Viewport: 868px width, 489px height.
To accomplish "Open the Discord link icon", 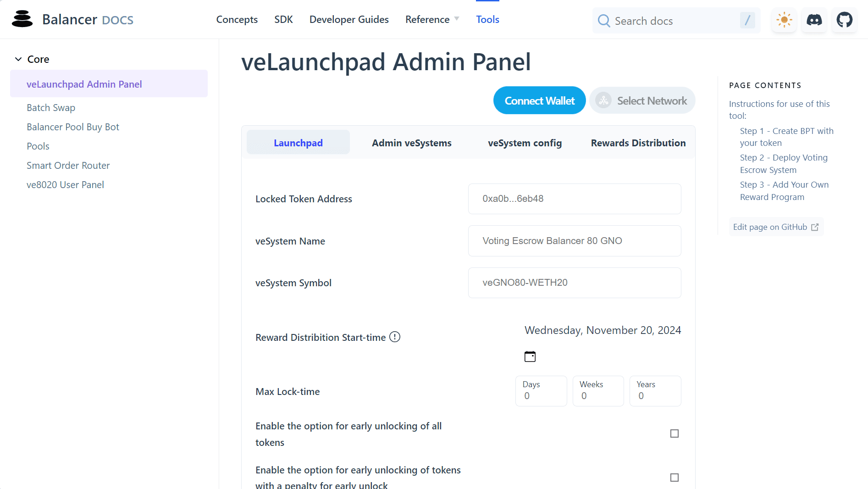I will tap(814, 20).
